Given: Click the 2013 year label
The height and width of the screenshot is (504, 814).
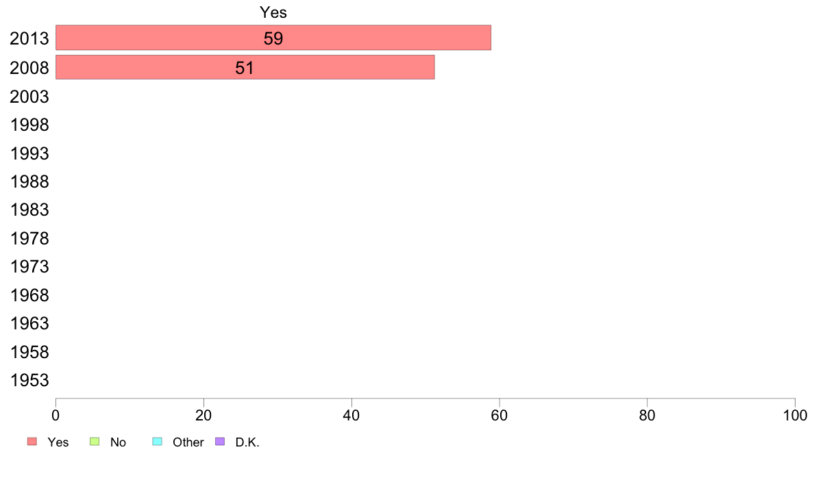Looking at the screenshot, I should [x=29, y=38].
